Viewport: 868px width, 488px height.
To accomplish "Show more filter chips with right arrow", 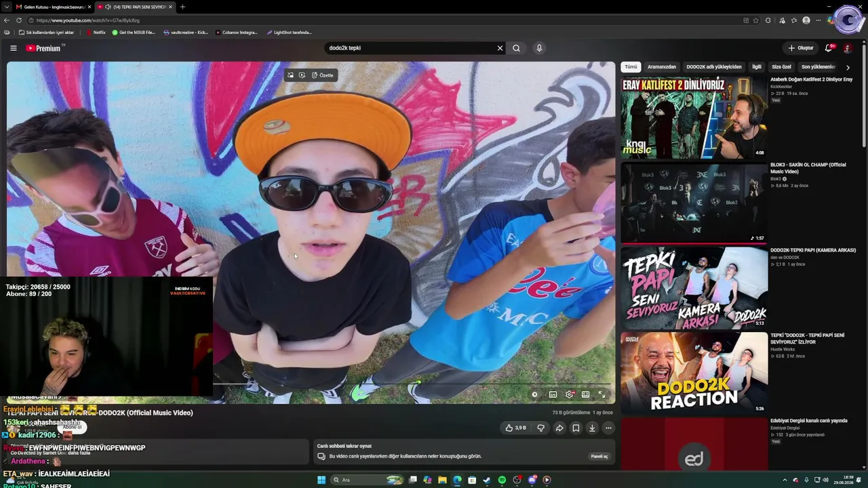I will pos(848,67).
